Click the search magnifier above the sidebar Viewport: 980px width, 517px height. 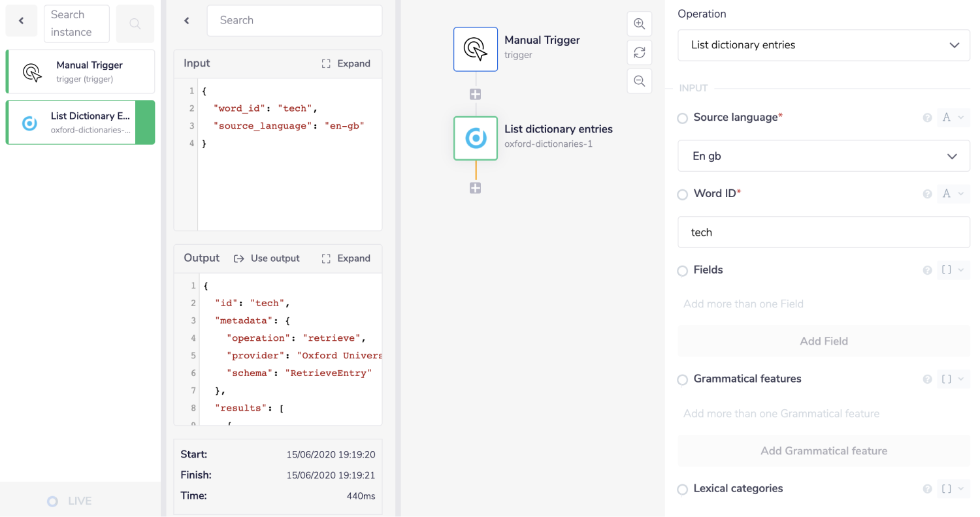135,23
